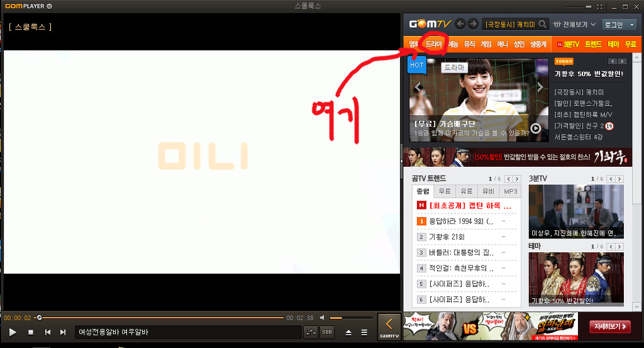Open the 게임 category
644x348 pixels.
coord(486,45)
